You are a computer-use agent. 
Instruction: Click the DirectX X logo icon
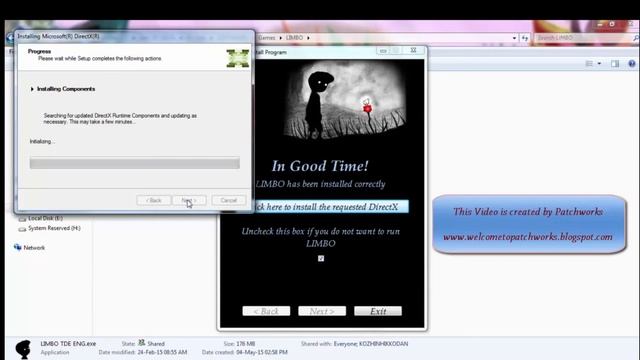tap(238, 58)
